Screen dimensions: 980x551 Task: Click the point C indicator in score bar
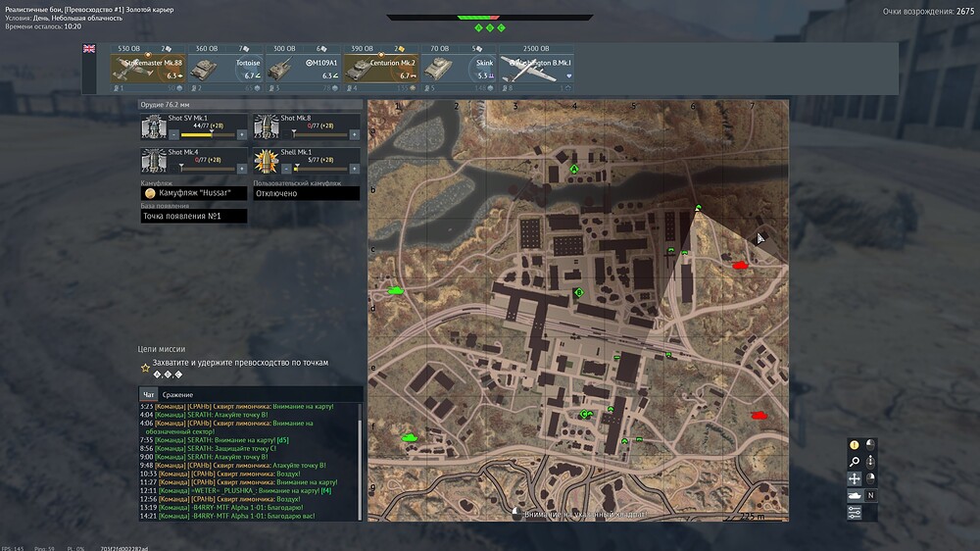click(x=501, y=27)
